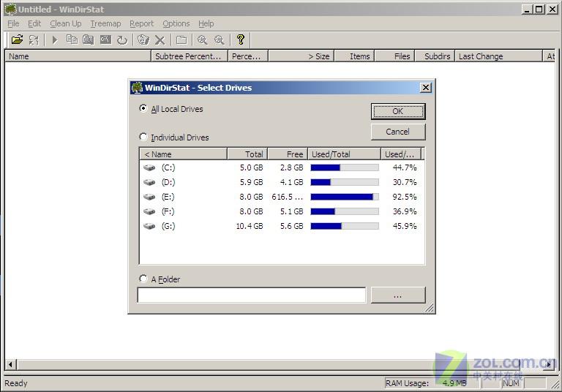
Task: Open the Report menu
Action: point(141,23)
